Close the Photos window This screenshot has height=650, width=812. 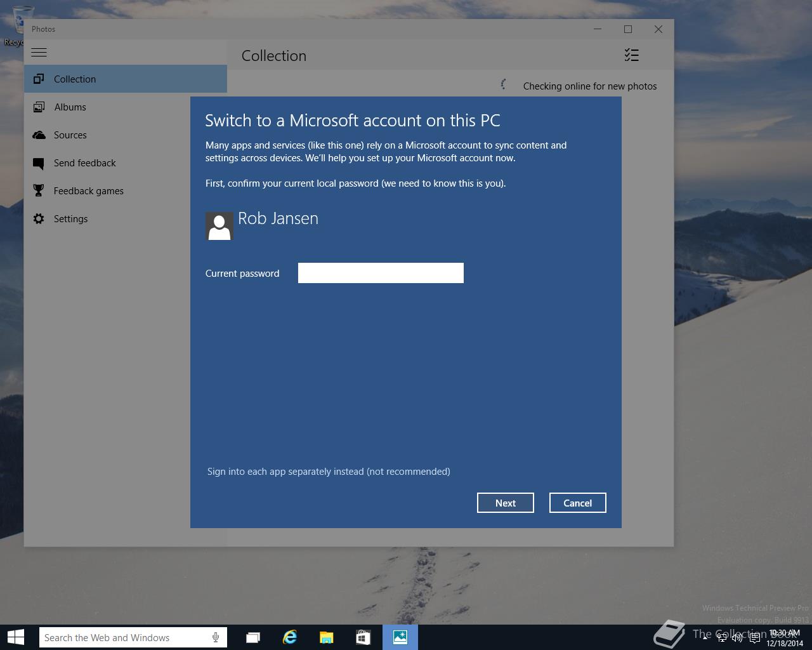(x=658, y=29)
